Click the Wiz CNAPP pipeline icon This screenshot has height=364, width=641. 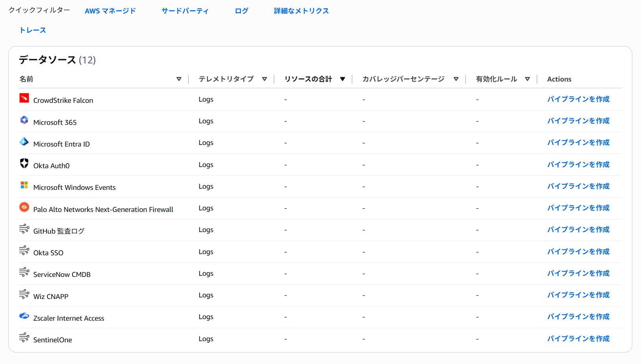pyautogui.click(x=24, y=294)
